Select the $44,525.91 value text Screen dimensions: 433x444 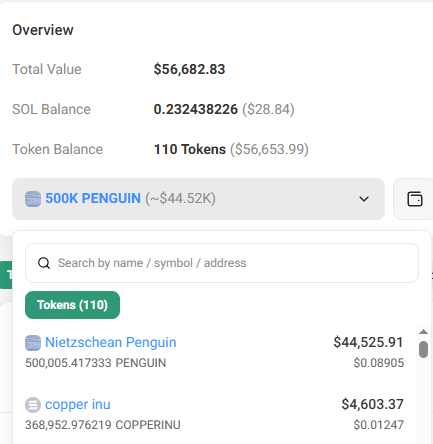(368, 342)
